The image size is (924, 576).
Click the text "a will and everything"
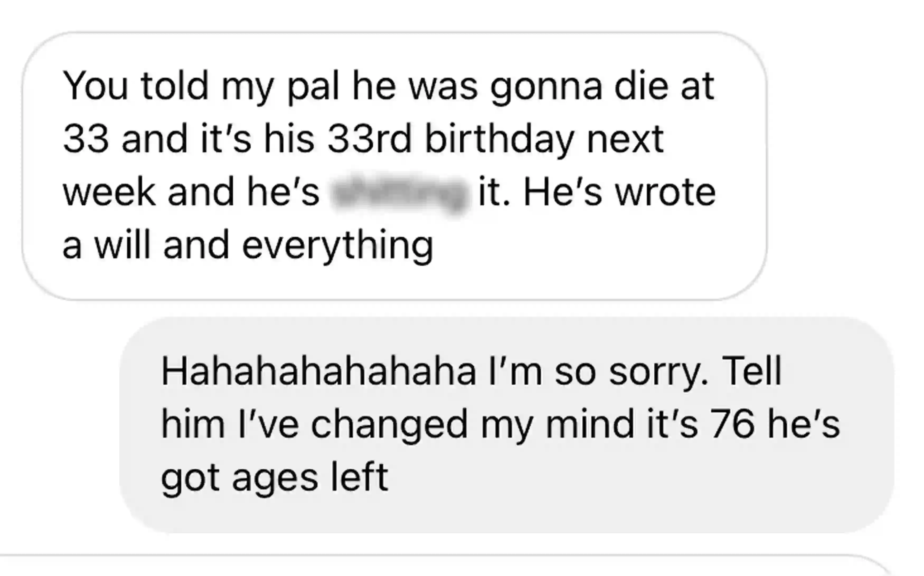[248, 246]
